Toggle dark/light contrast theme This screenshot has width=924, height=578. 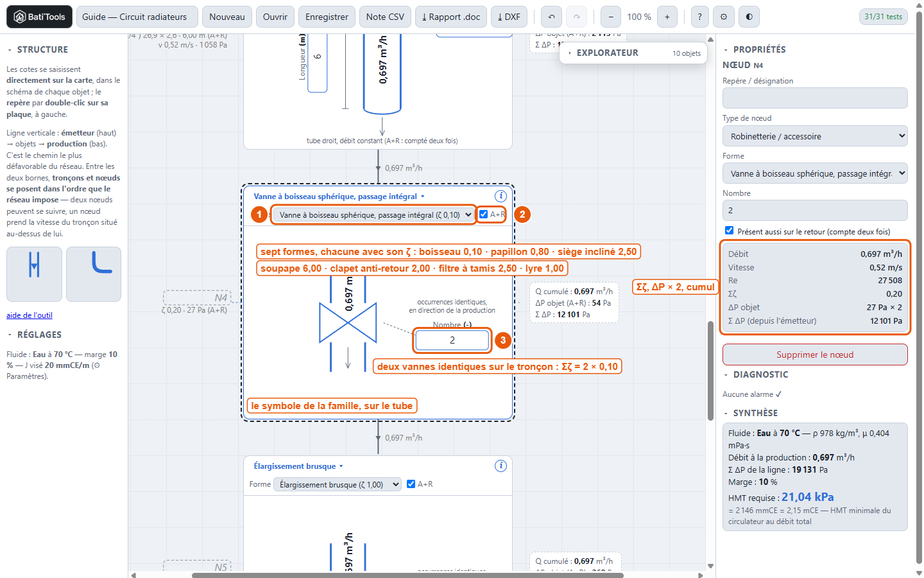click(749, 17)
